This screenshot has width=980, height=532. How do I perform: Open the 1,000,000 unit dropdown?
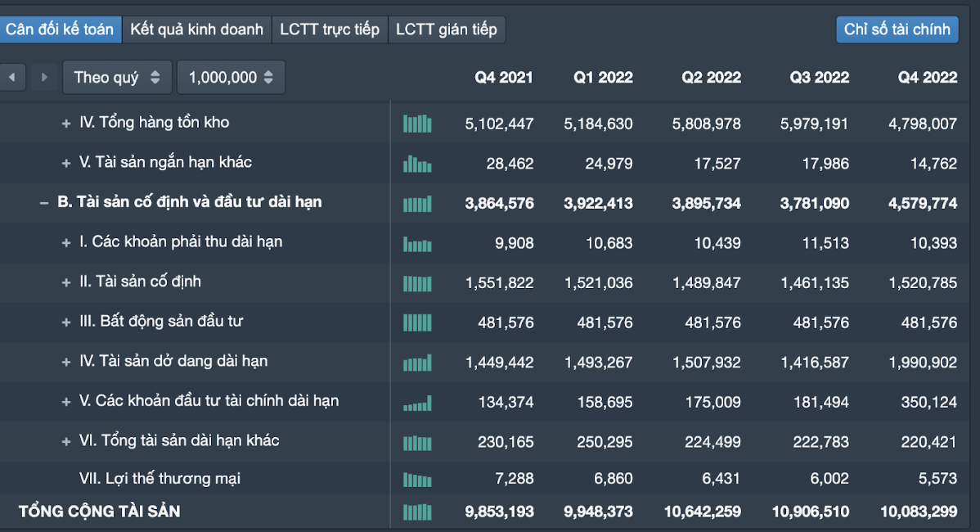(x=231, y=78)
